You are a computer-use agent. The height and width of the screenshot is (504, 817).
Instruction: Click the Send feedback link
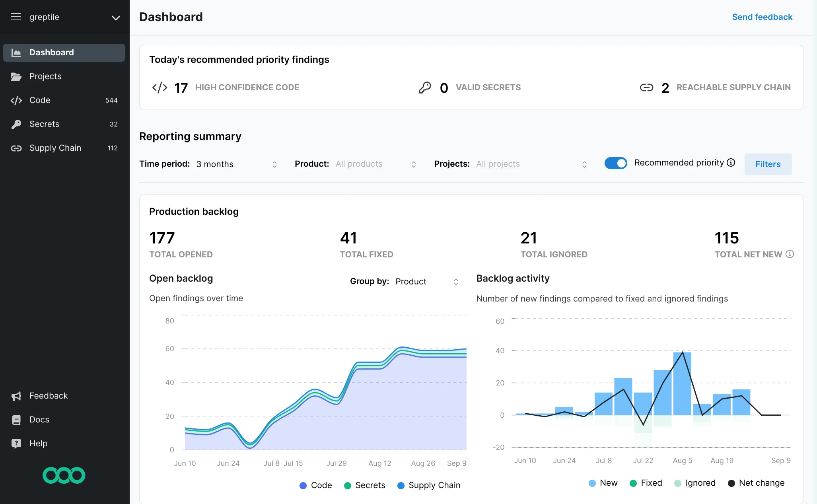762,17
